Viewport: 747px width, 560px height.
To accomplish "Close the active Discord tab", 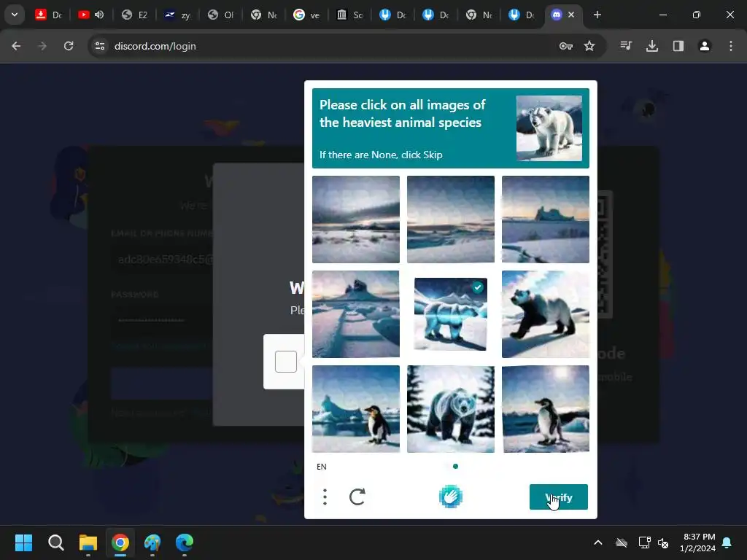I will point(571,15).
